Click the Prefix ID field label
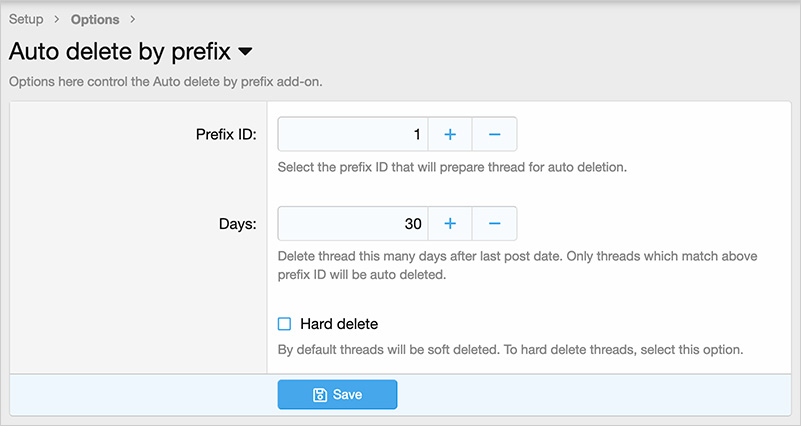This screenshot has height=426, width=801. coord(226,134)
